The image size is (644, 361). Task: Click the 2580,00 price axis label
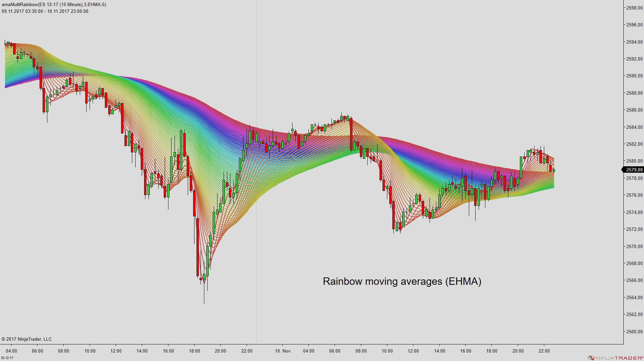click(635, 161)
